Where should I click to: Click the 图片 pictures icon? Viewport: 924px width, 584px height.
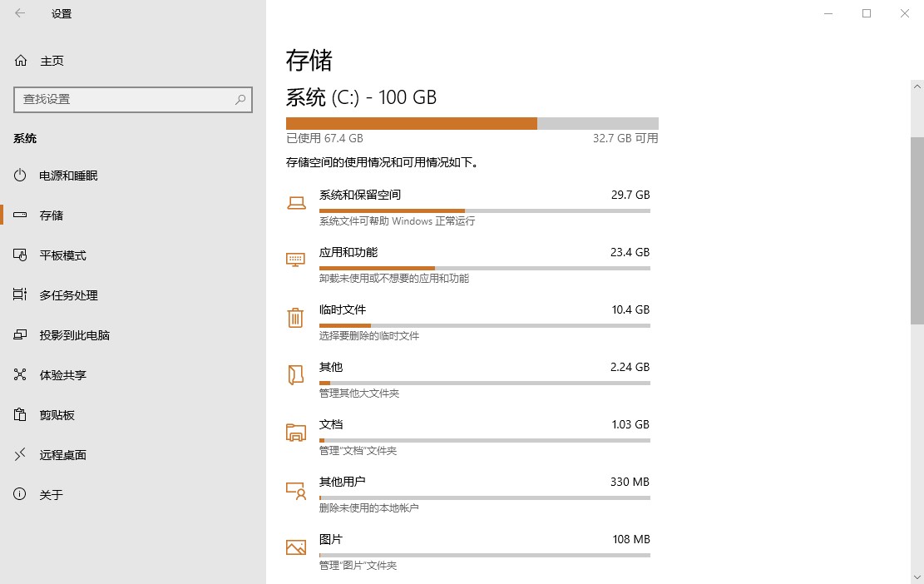(x=295, y=547)
